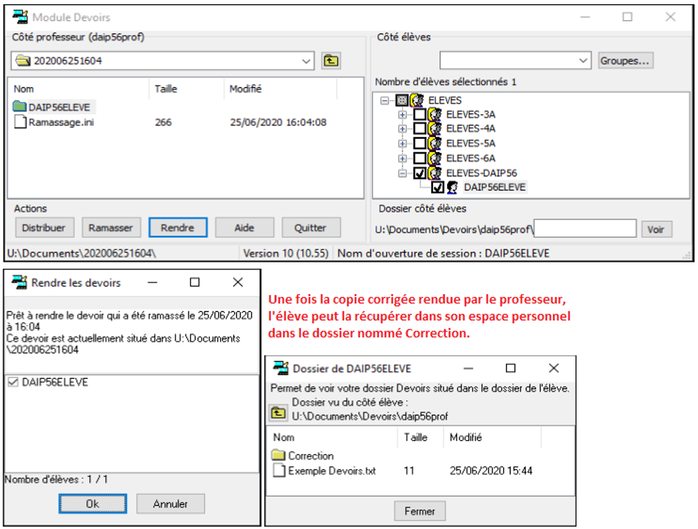698x529 pixels.
Task: Open the Côté élèves dropdown list
Action: 583,61
